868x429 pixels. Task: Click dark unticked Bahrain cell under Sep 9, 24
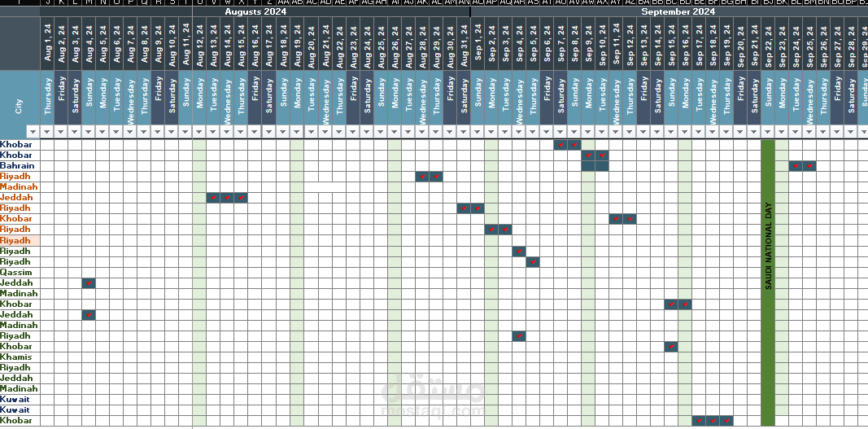pyautogui.click(x=588, y=166)
